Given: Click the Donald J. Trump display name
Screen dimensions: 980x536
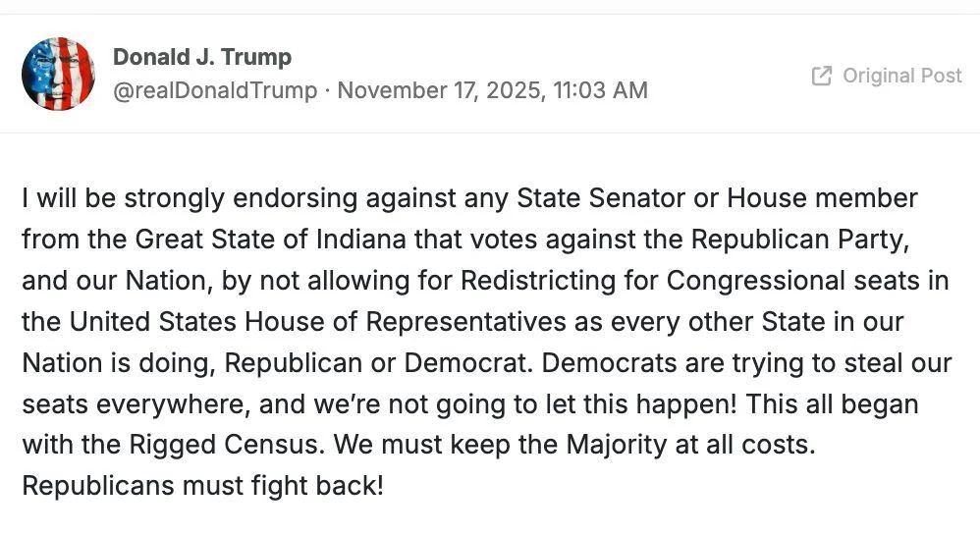Looking at the screenshot, I should coord(202,57).
